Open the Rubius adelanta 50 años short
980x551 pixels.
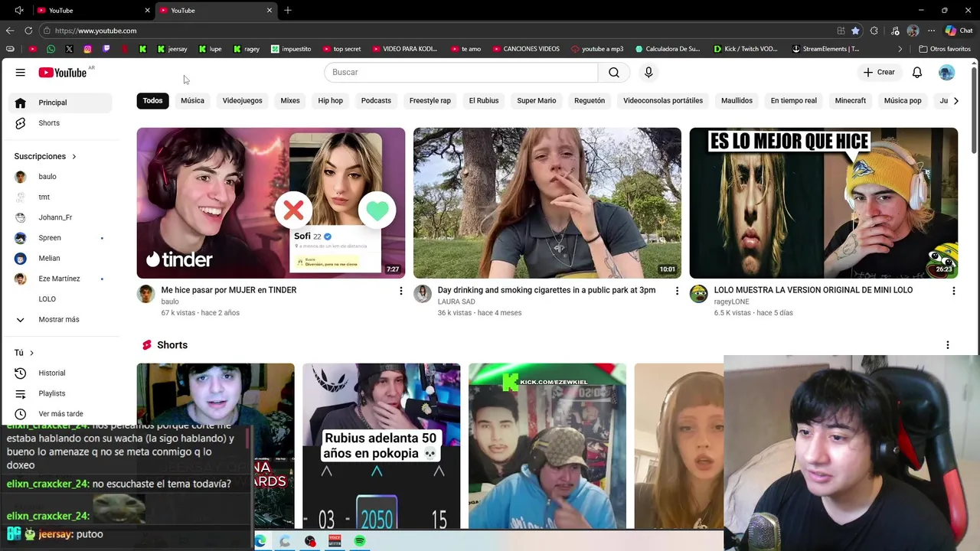381,446
